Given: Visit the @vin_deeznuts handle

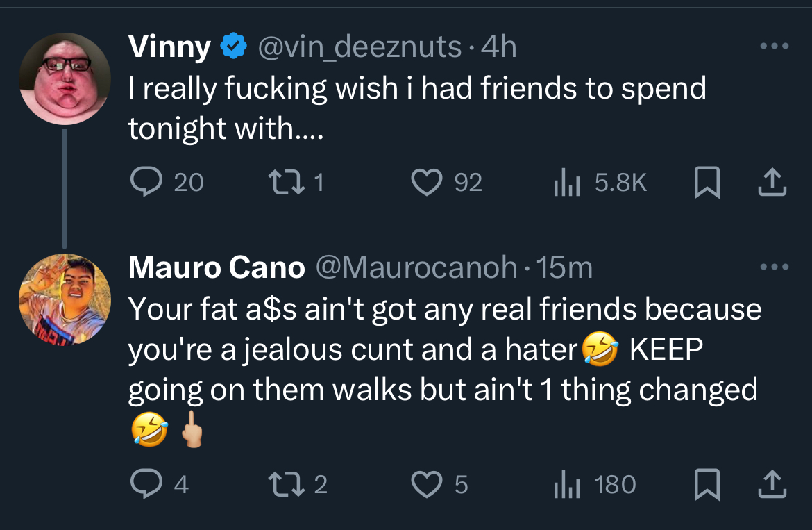Looking at the screenshot, I should [359, 48].
